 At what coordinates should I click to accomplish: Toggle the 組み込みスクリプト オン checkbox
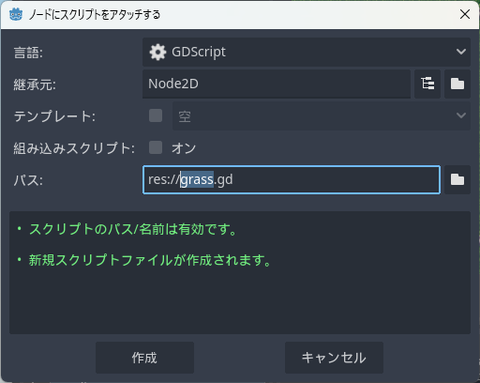click(x=155, y=147)
